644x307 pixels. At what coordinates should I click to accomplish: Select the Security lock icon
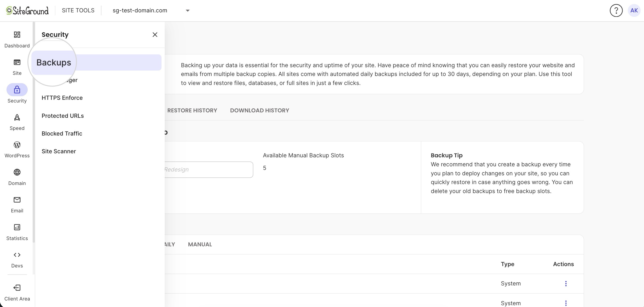17,90
